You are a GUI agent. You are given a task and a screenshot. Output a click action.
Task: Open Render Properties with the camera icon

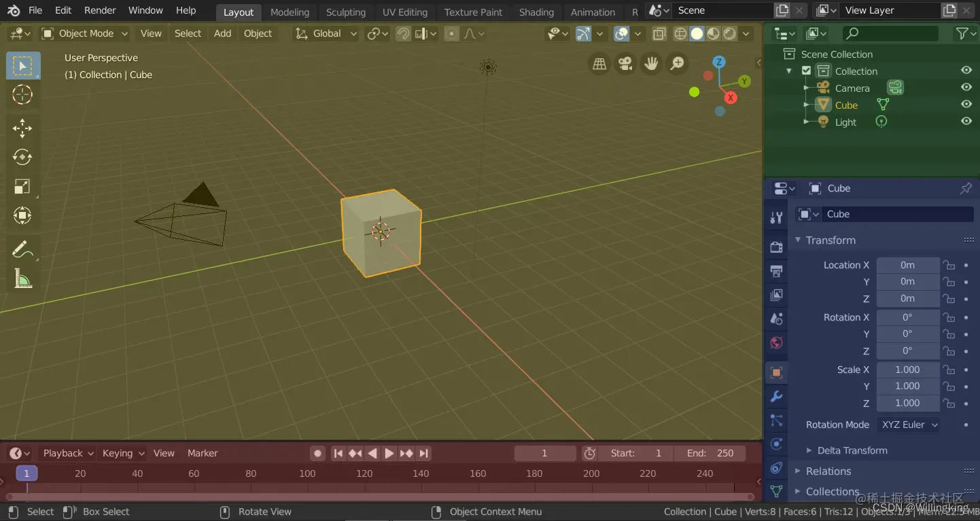tap(776, 247)
